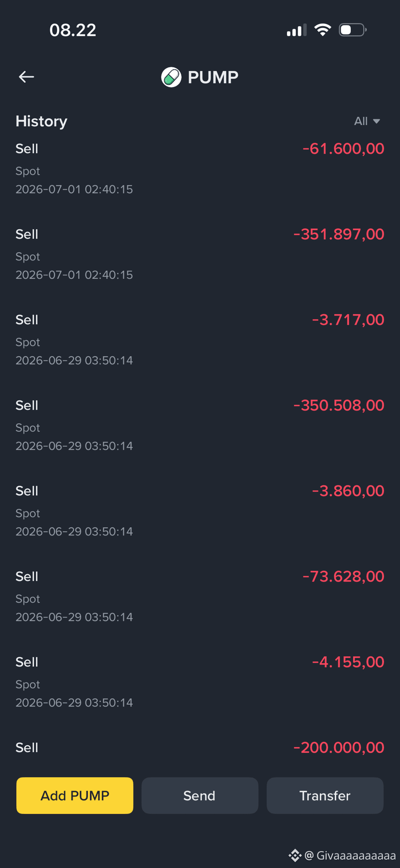Open the Sell transaction of -3.717,00

(x=200, y=340)
